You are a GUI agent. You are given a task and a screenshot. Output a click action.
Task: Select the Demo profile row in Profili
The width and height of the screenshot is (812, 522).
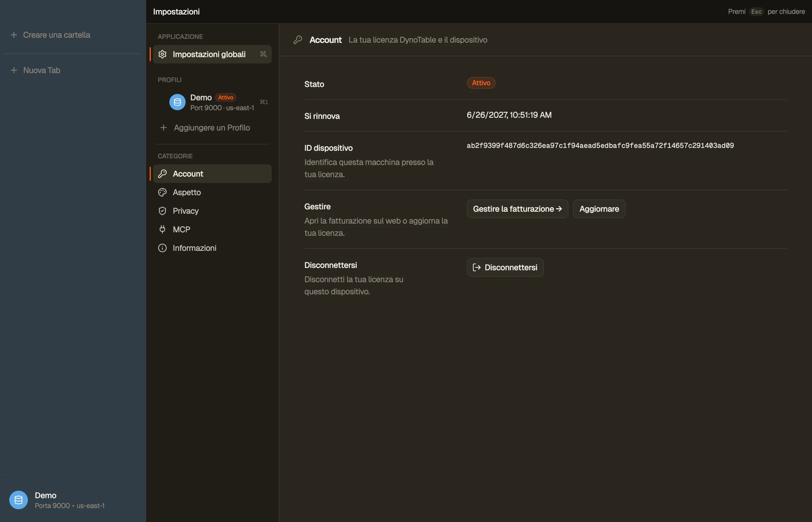(212, 102)
